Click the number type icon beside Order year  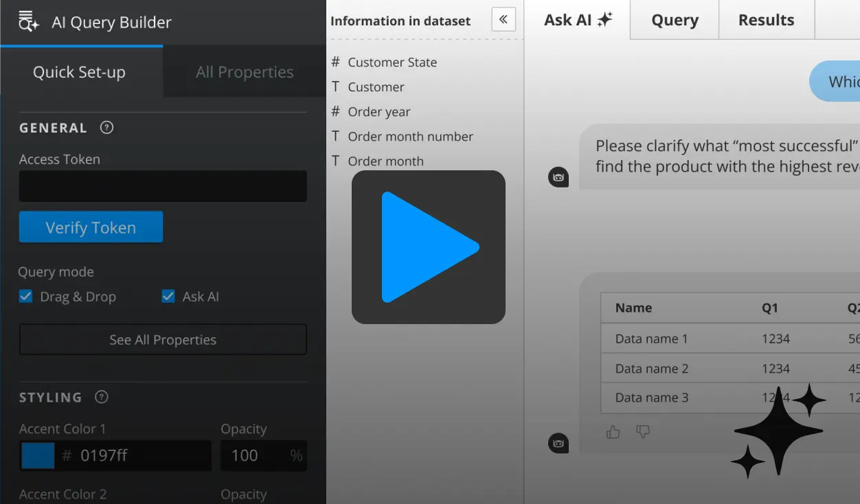pos(335,111)
